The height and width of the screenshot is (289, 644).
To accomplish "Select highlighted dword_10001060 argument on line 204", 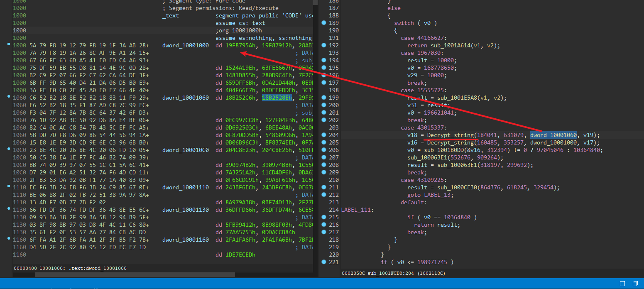I will point(553,135).
